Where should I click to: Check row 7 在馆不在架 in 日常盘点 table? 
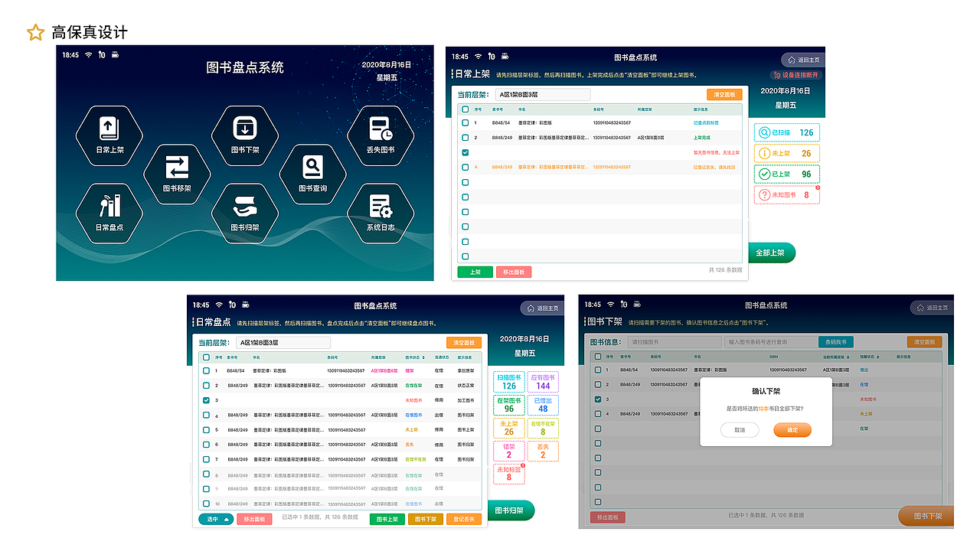click(206, 459)
